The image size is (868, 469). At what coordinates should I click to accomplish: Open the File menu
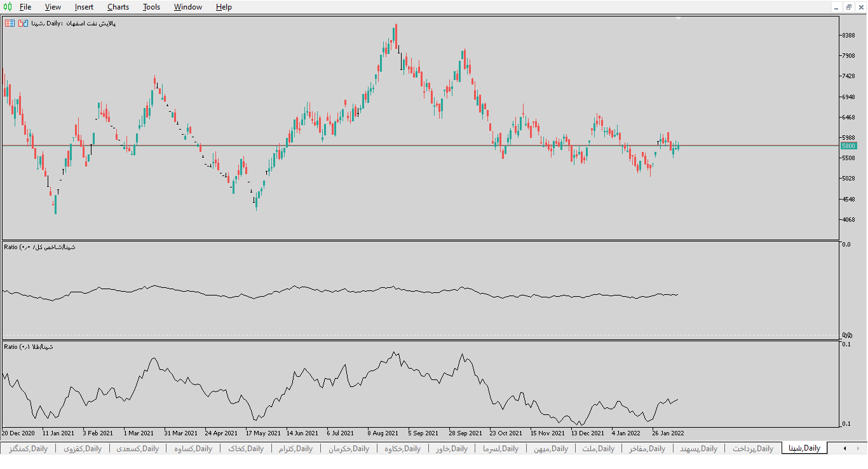click(x=25, y=7)
